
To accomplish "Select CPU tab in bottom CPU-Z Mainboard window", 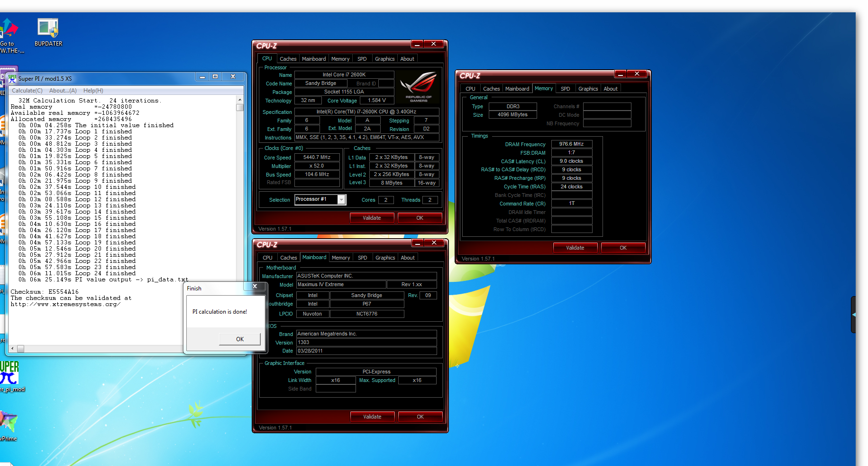I will tap(268, 258).
